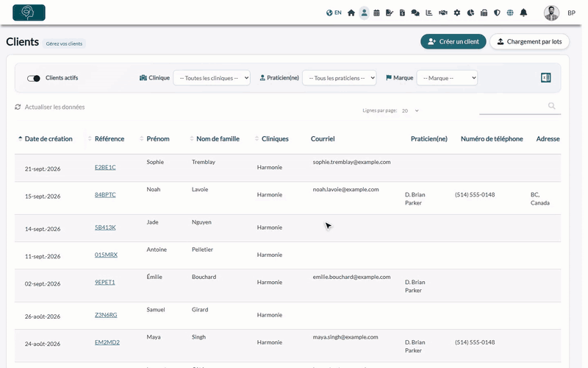Open the Toutes les cliniques dropdown

coord(212,78)
